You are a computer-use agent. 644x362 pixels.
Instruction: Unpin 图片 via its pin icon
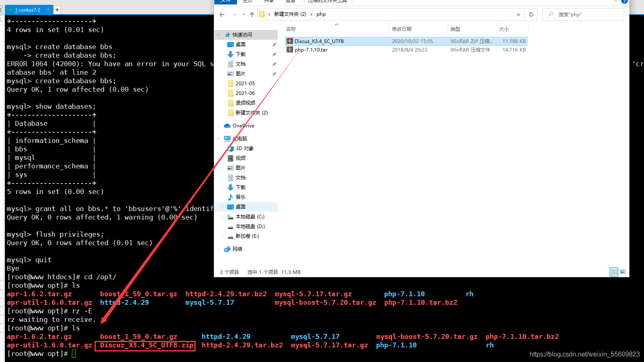[274, 74]
